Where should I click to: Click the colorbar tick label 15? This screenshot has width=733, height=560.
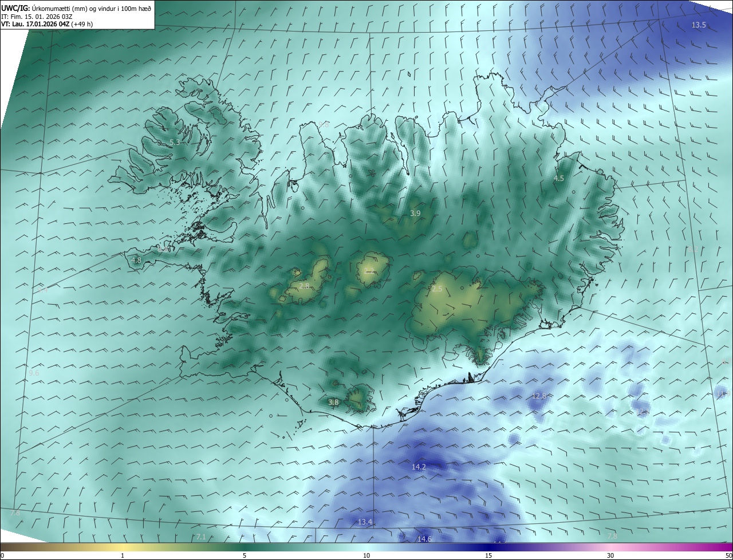pos(488,555)
